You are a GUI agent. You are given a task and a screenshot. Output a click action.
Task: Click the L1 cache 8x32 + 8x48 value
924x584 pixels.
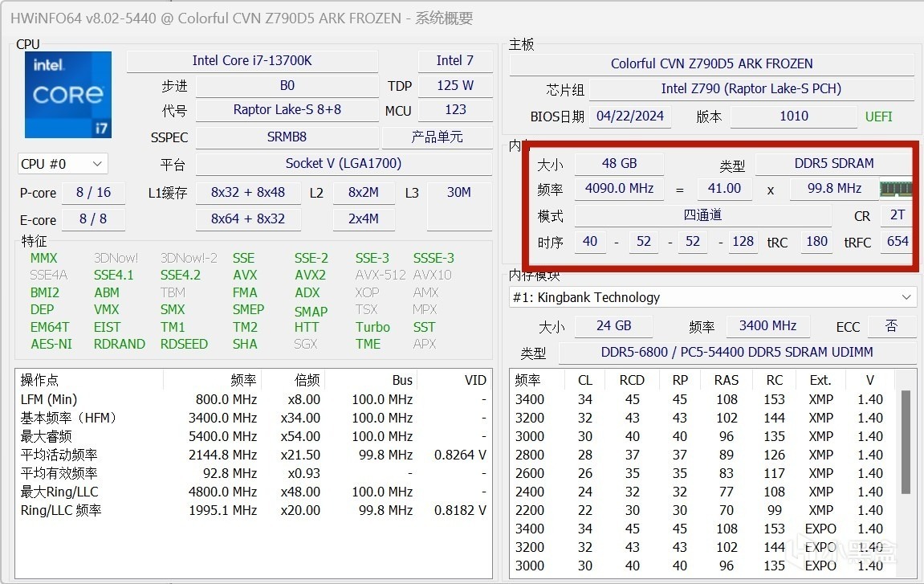pos(248,192)
